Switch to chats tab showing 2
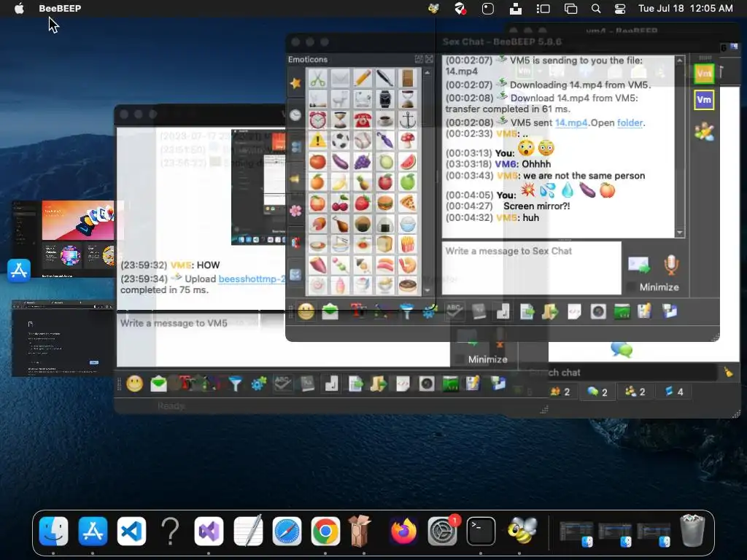 pyautogui.click(x=597, y=392)
